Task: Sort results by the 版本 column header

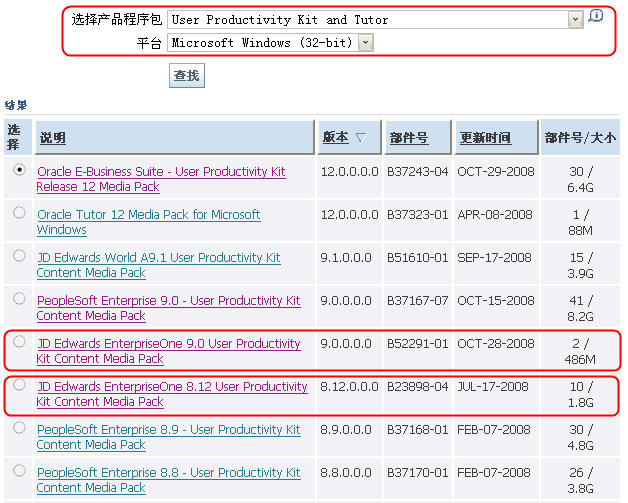Action: tap(336, 138)
